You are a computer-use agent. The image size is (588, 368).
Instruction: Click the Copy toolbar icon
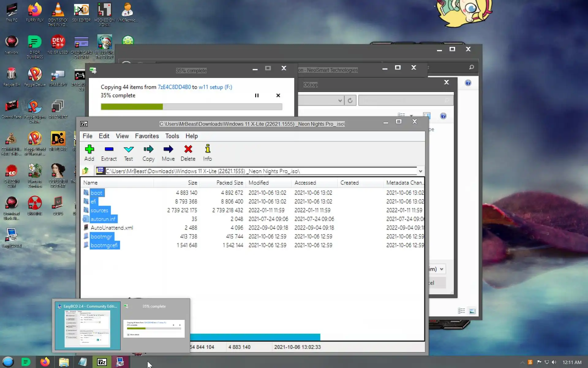click(148, 152)
